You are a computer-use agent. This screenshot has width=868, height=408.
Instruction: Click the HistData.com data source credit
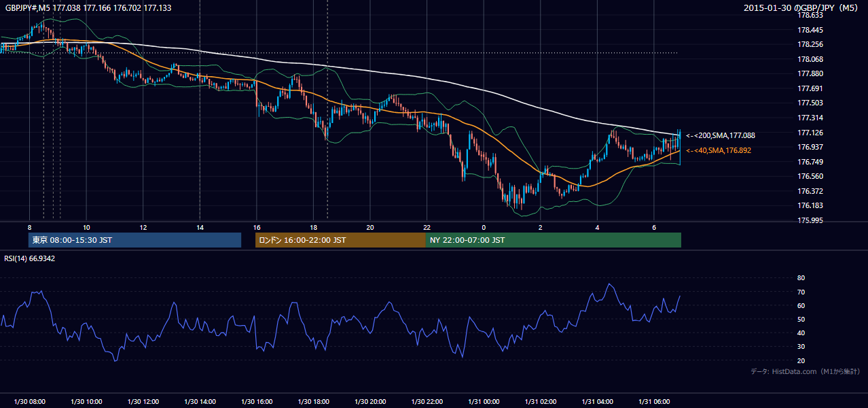806,371
